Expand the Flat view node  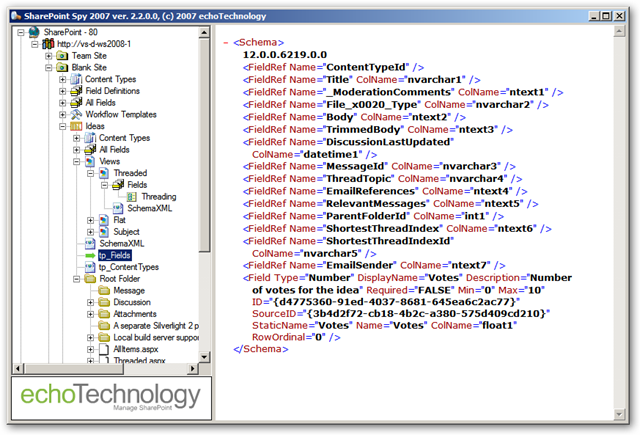tap(91, 220)
